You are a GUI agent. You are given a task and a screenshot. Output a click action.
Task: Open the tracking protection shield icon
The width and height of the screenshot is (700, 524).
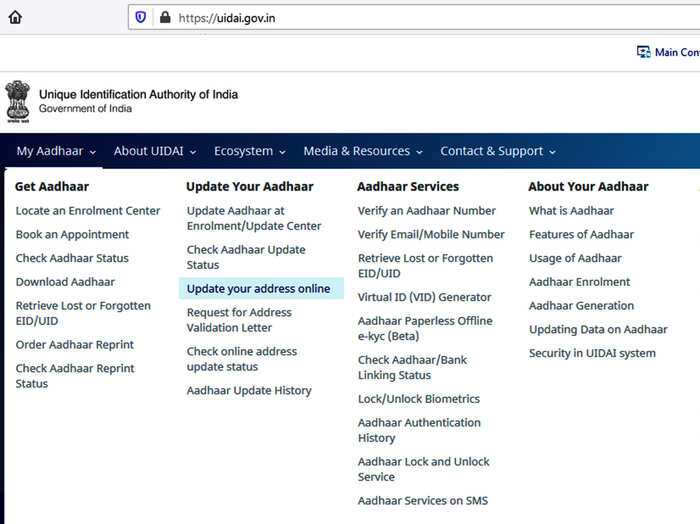(x=141, y=17)
